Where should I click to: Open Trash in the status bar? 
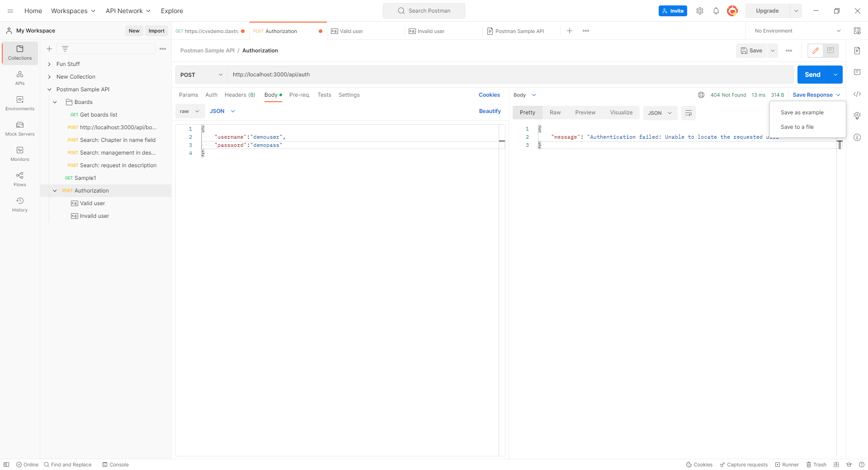click(x=816, y=465)
